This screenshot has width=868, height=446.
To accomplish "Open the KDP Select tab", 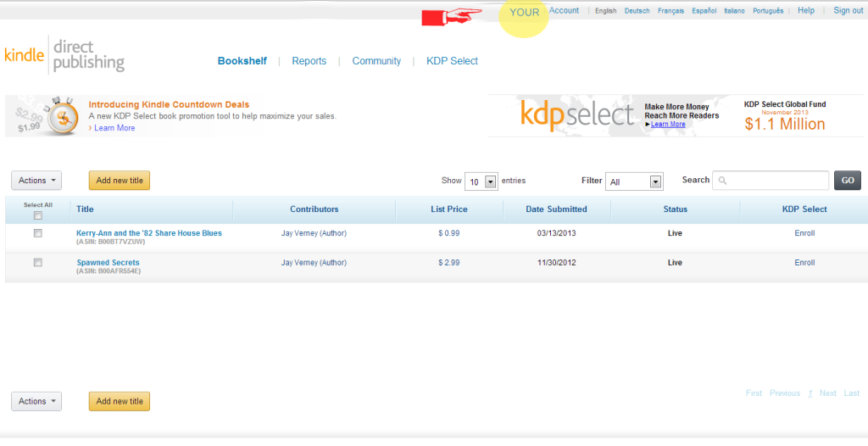I will [x=452, y=61].
